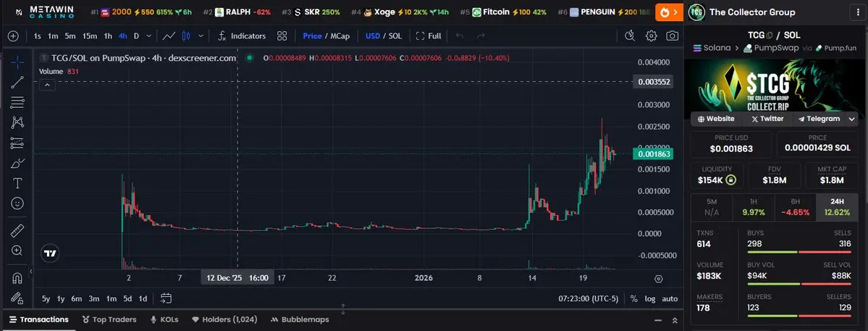Set the chart range to 5d
The width and height of the screenshot is (868, 331).
coord(127,299)
